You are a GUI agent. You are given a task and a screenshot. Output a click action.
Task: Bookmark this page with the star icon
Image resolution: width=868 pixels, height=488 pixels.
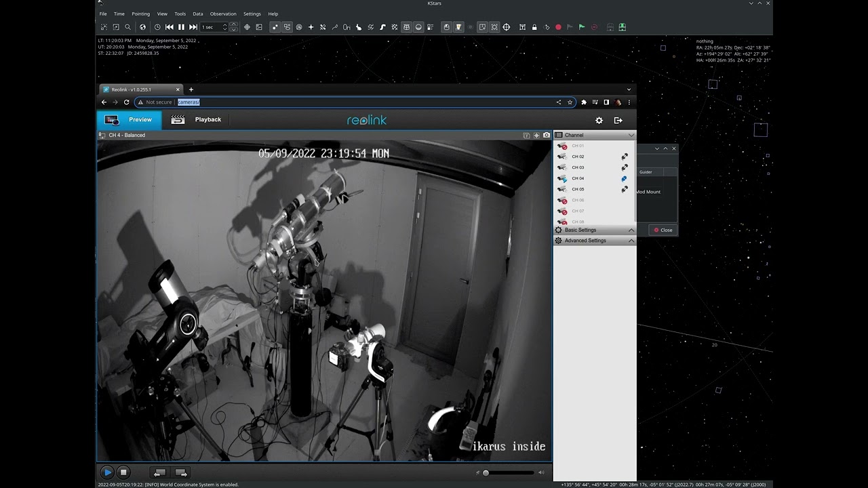pyautogui.click(x=570, y=102)
